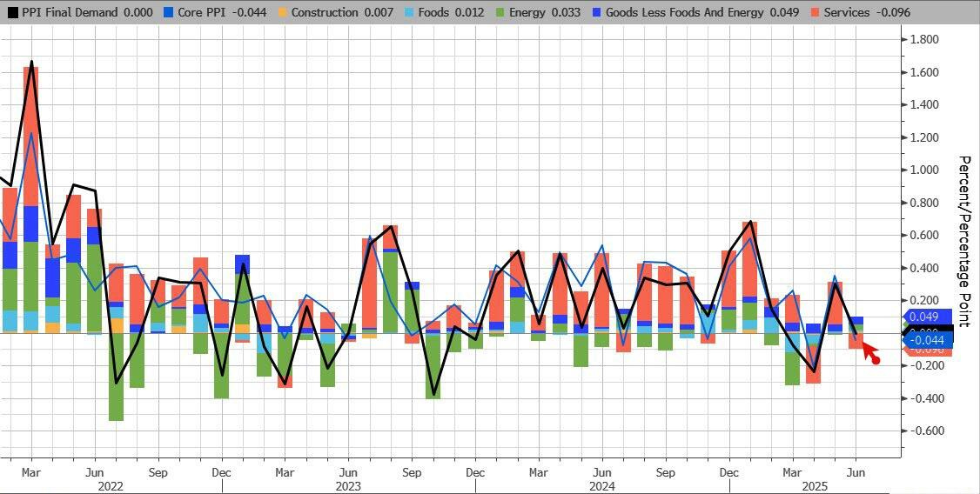Click the Percent/Percentage Point axis title

(x=964, y=241)
